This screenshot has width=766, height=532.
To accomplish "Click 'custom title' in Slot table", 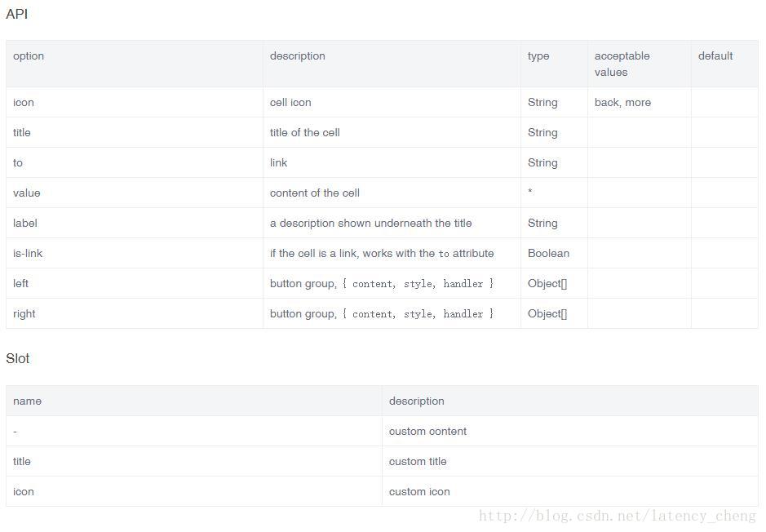I will (x=417, y=462).
